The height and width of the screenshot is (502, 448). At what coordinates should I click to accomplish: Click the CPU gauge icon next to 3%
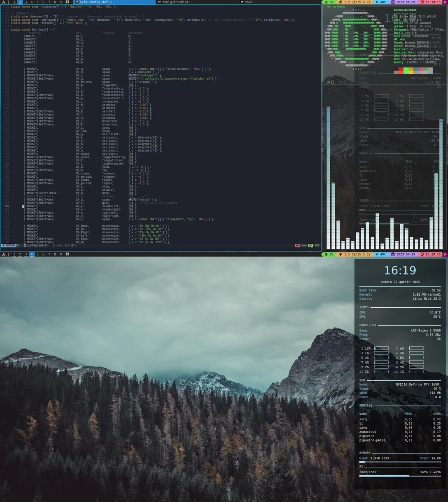point(326,2)
